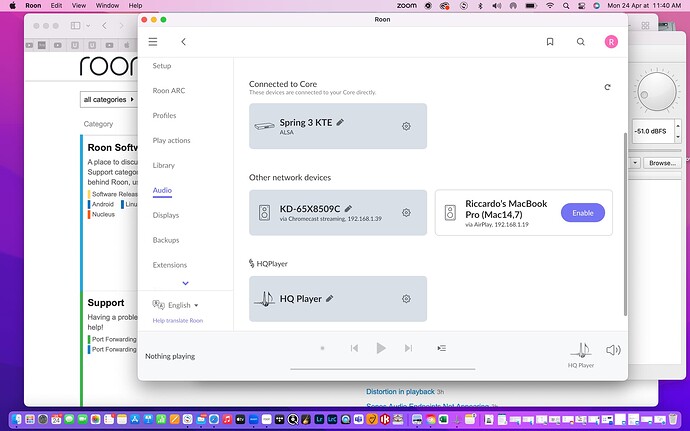Open the Finder icon in Dock
The image size is (690, 431).
pos(17,419)
